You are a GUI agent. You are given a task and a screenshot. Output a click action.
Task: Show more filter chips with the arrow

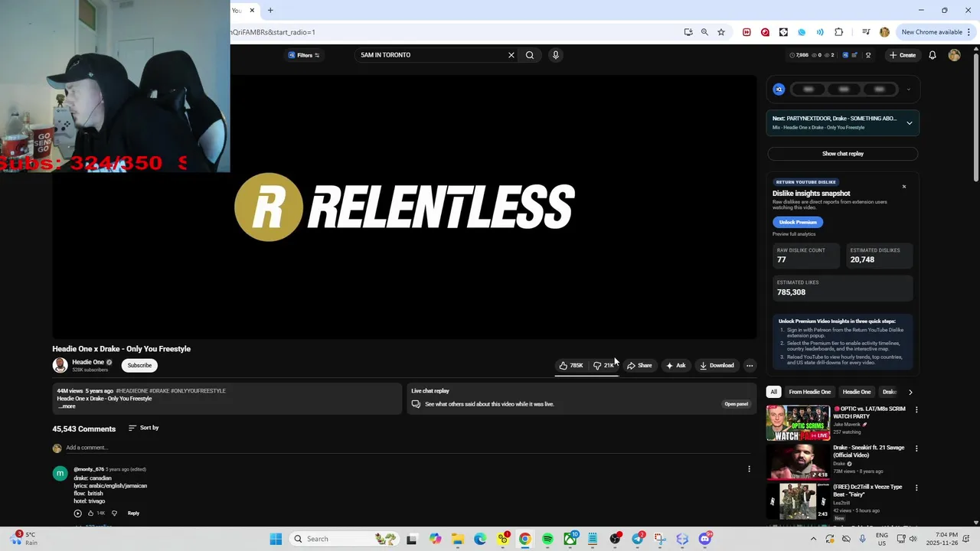(910, 392)
